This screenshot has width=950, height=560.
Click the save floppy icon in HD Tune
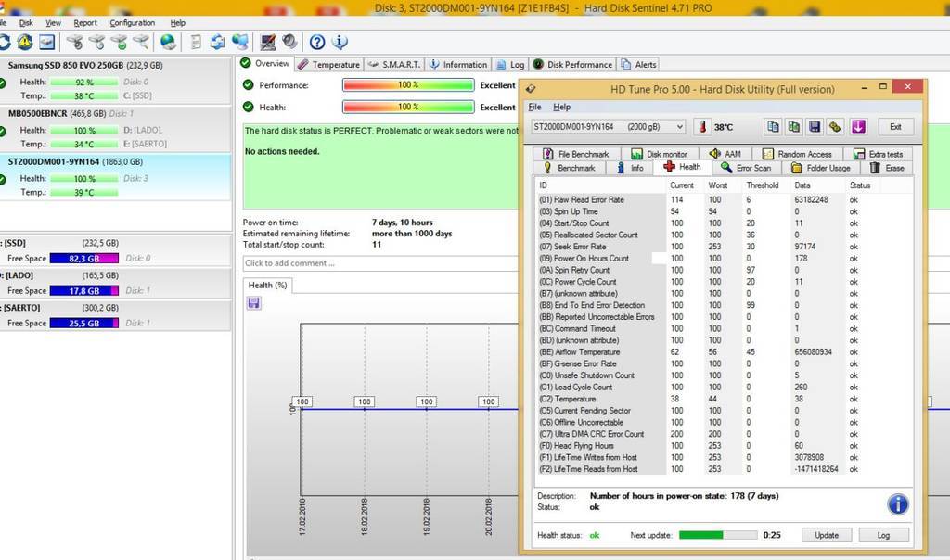tap(815, 127)
